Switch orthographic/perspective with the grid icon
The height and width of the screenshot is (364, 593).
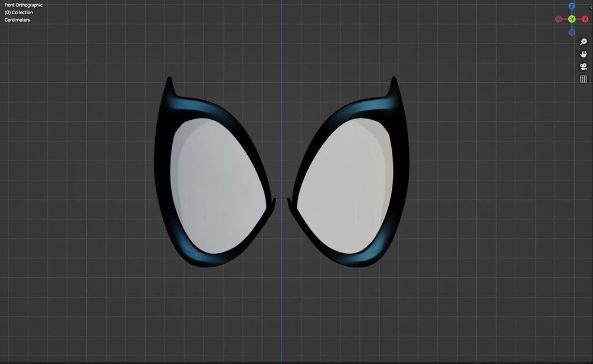(584, 79)
